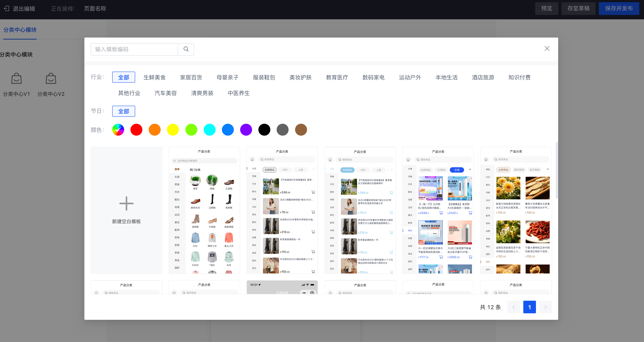Click the 保存并发布 button
The width and height of the screenshot is (644, 342).
(619, 8)
